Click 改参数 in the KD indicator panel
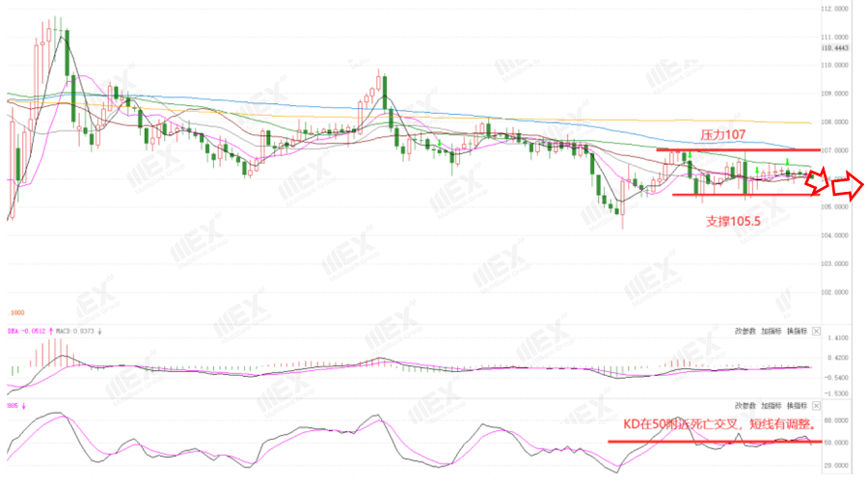This screenshot has width=868, height=484. [746, 406]
